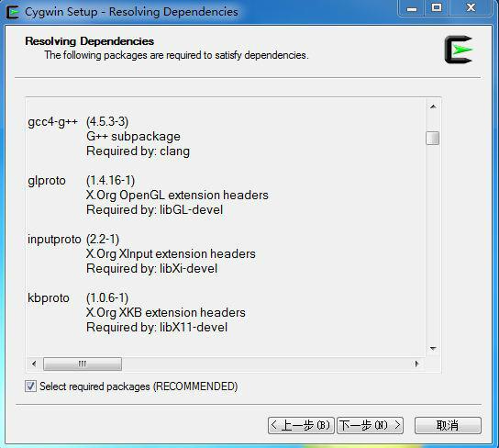Go back with the 上一步(B) button
Image resolution: width=499 pixels, height=448 pixels.
pyautogui.click(x=301, y=425)
